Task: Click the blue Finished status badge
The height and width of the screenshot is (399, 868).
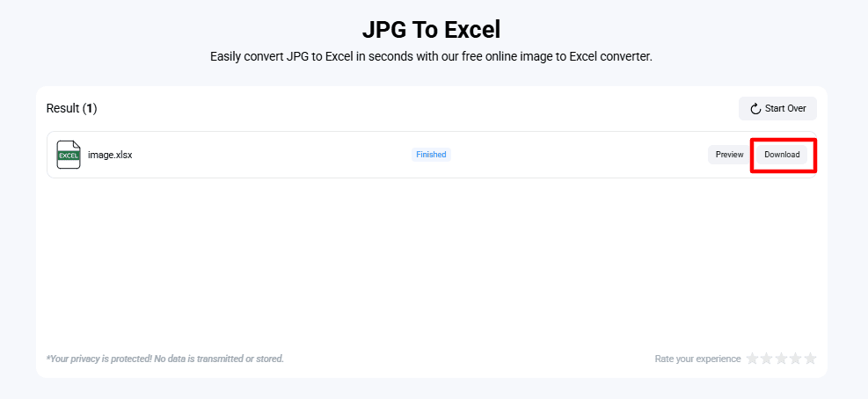Action: (x=431, y=155)
